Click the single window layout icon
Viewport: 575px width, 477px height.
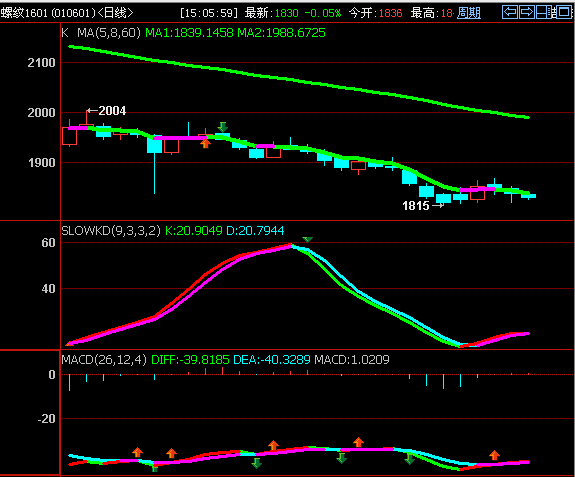[564, 12]
